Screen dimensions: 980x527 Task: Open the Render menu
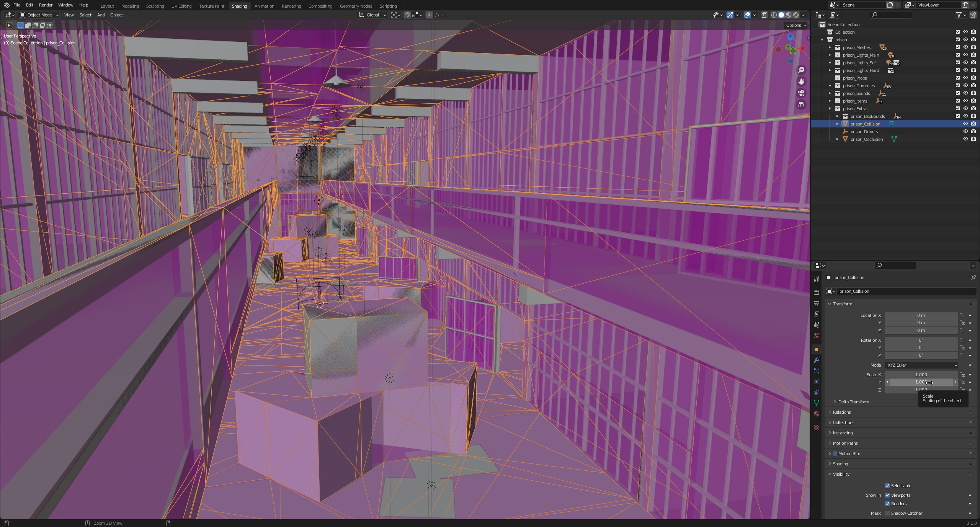coord(46,5)
